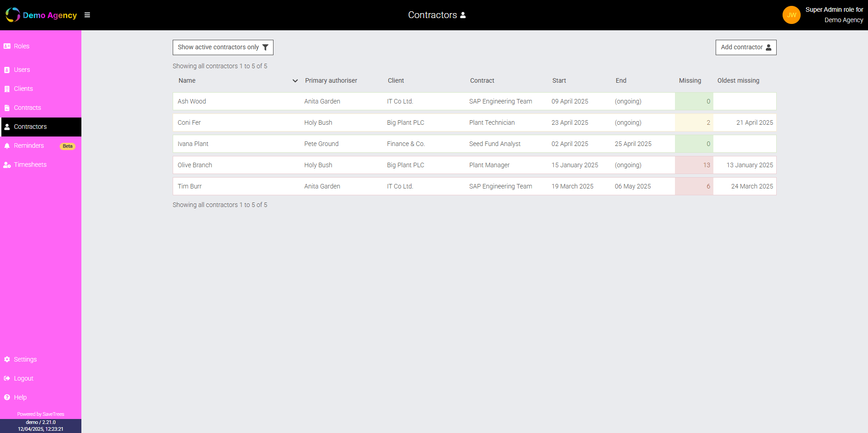Open the Ash Wood contractor row
This screenshot has height=433, width=868.
pos(475,101)
